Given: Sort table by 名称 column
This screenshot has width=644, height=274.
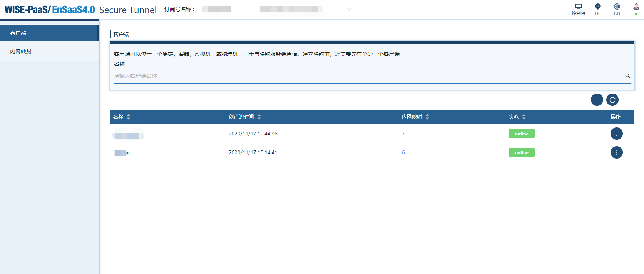Looking at the screenshot, I should 129,117.
